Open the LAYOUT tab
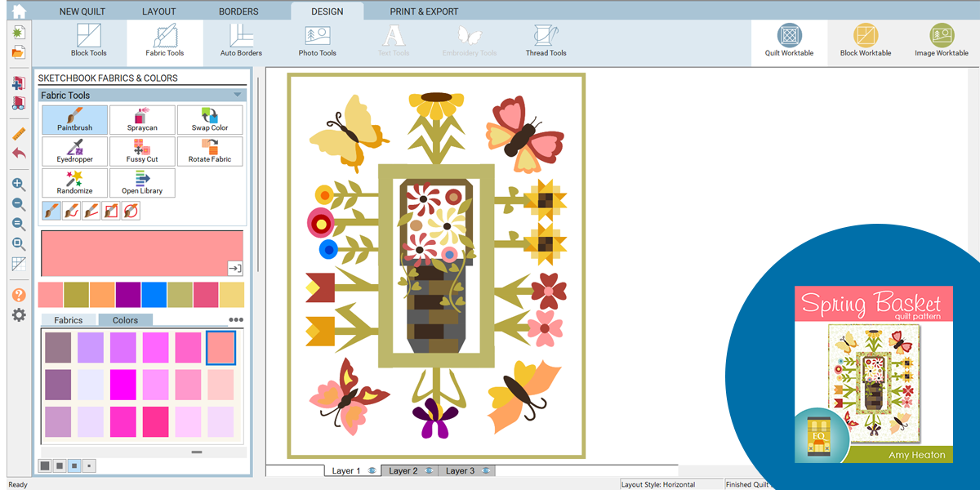The height and width of the screenshot is (490, 980). (158, 11)
